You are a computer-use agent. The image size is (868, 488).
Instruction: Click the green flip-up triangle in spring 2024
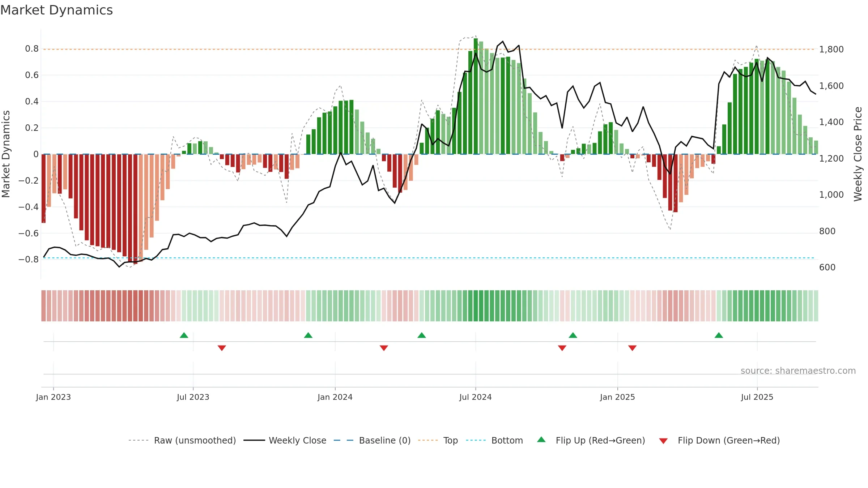pyautogui.click(x=422, y=335)
